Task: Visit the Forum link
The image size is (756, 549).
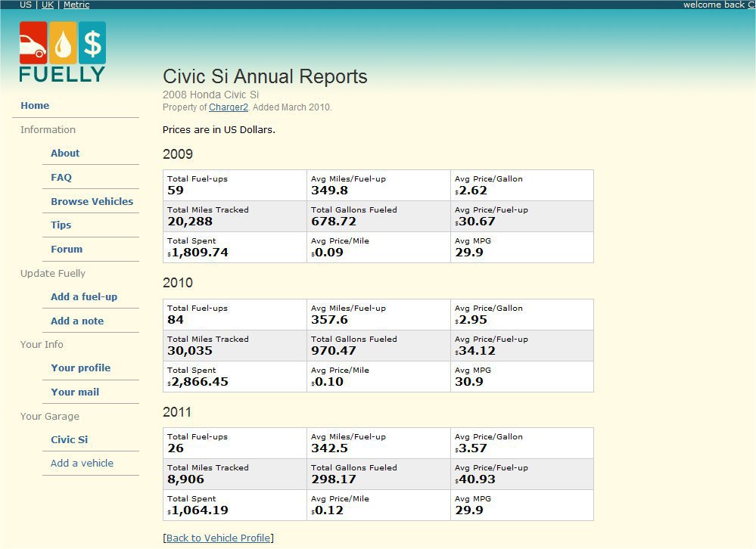Action: (67, 249)
